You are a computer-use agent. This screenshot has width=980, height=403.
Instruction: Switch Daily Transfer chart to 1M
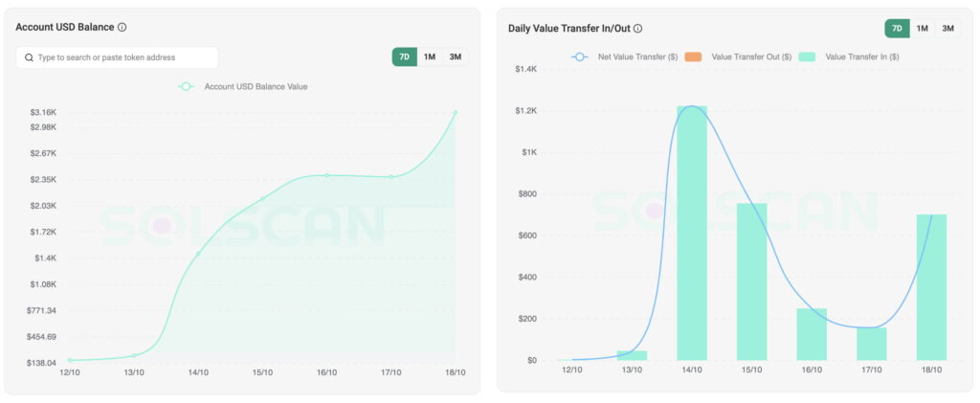923,29
